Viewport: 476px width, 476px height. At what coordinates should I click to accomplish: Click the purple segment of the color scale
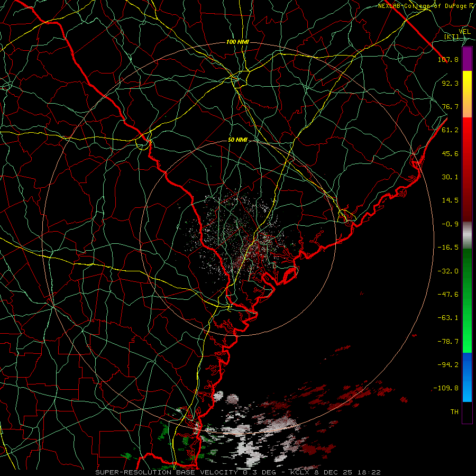[467, 59]
